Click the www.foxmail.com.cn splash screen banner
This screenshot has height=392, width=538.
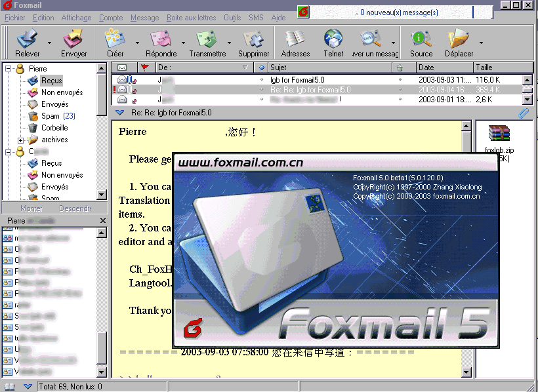coord(336,163)
